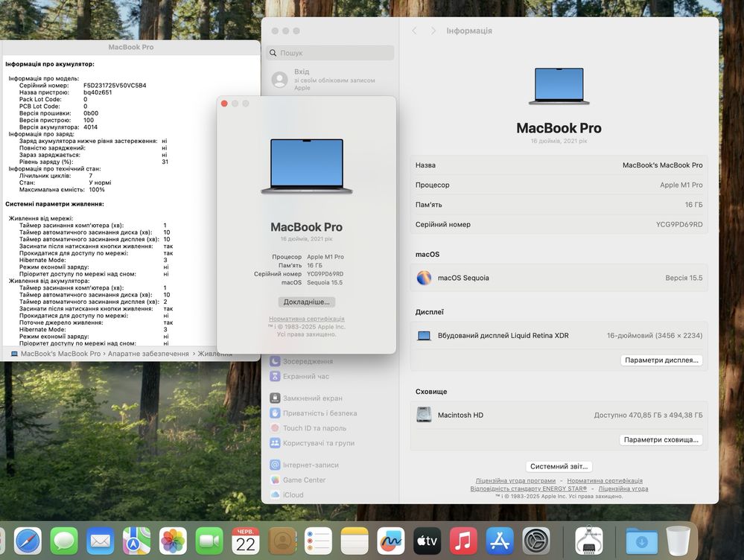Open Користувачі та групи in sidebar
Viewport: 744px width, 560px height.
(x=312, y=443)
